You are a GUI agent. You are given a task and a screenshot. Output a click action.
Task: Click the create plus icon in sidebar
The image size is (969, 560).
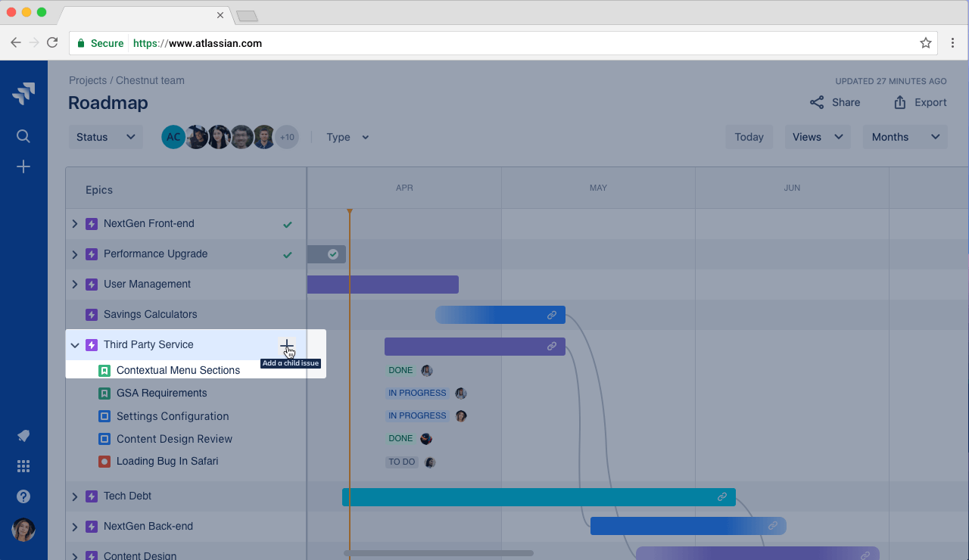click(x=23, y=166)
